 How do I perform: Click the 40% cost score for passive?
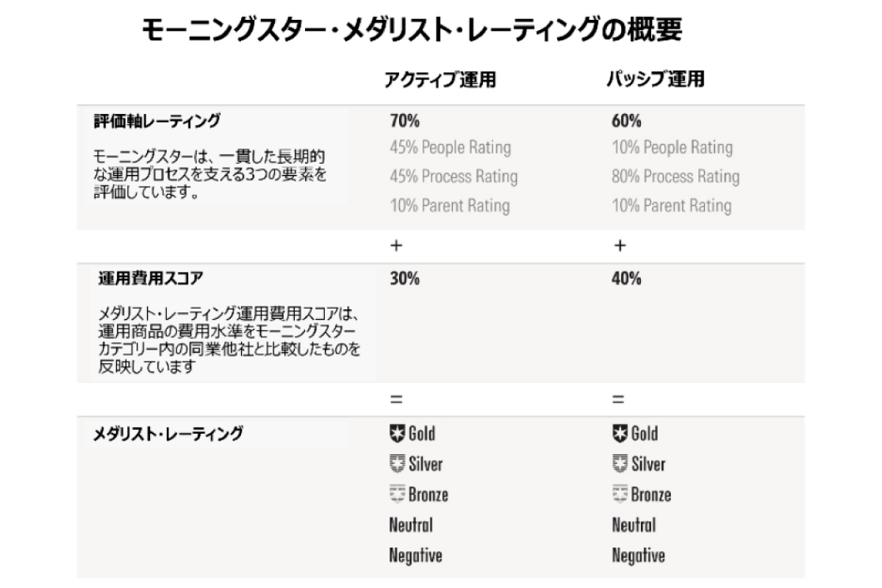[x=626, y=279]
